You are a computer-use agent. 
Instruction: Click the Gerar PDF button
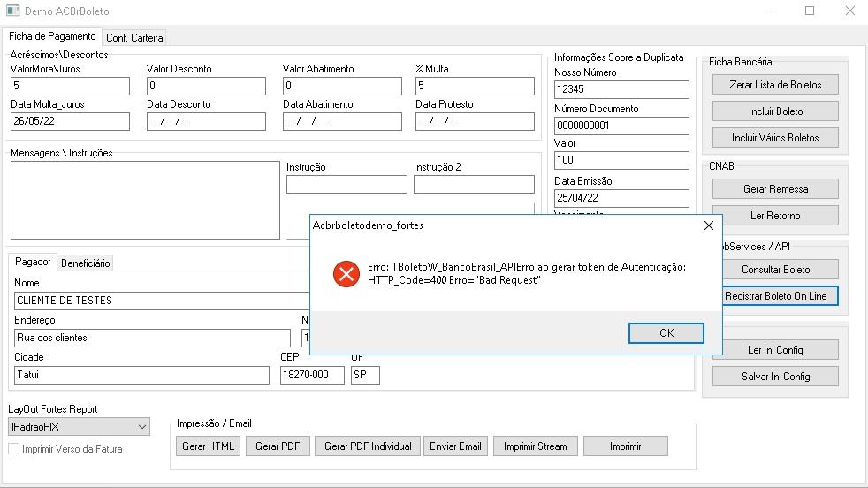tap(278, 446)
